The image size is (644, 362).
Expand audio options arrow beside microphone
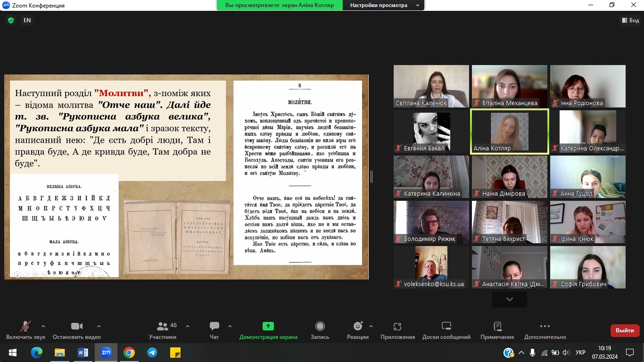[x=43, y=326]
